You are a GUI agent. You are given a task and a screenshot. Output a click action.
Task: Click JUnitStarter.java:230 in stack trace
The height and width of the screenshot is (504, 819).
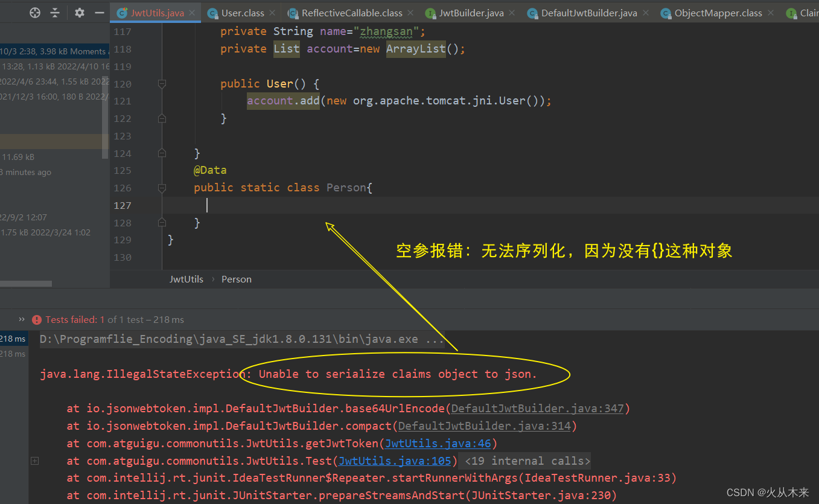coord(540,496)
